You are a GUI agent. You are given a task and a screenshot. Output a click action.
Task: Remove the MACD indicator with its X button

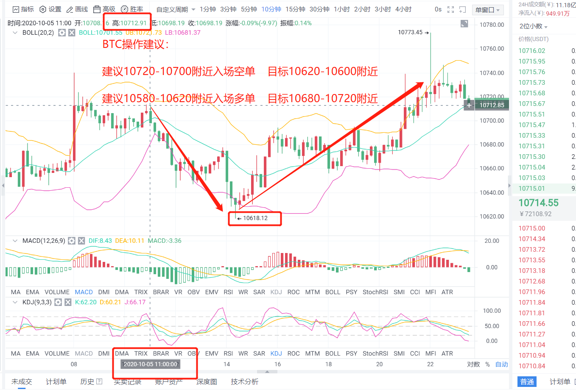(x=81, y=240)
